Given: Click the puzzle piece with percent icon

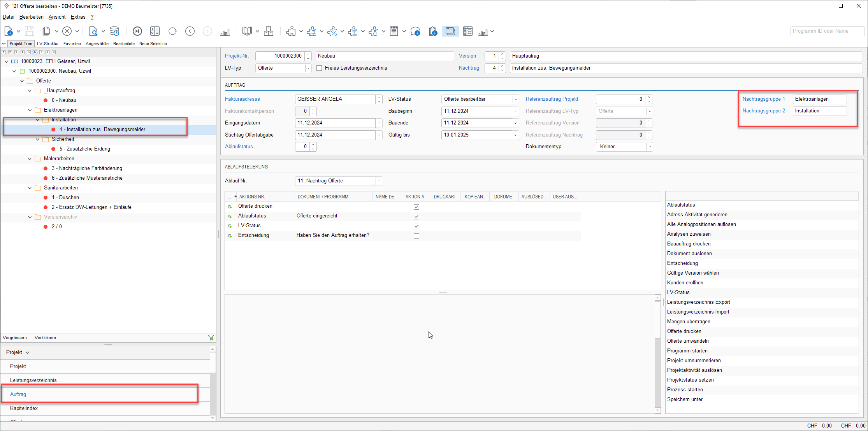Looking at the screenshot, I should click(x=332, y=32).
